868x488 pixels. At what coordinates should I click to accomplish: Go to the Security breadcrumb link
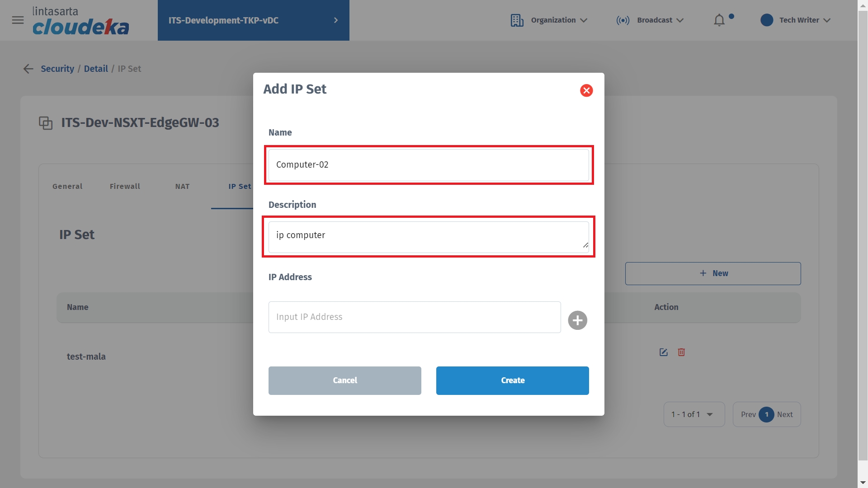tap(57, 69)
